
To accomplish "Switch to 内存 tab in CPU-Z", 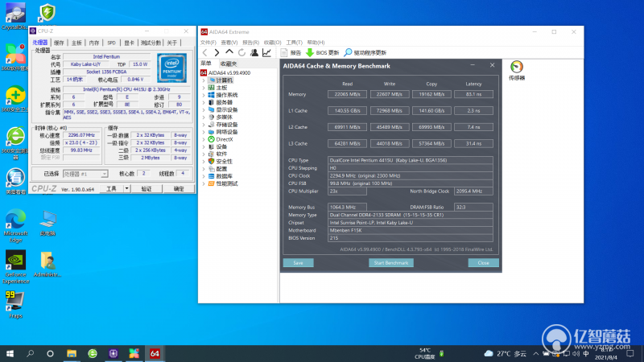I will (94, 43).
